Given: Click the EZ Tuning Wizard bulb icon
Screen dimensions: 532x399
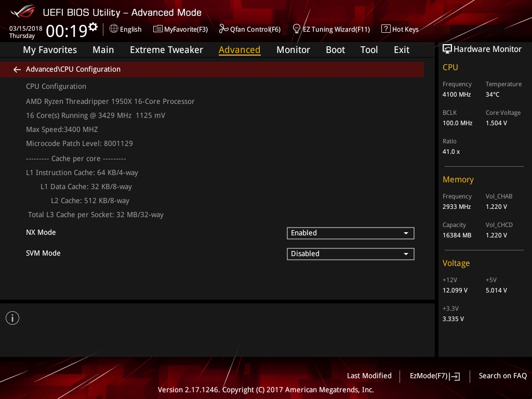Looking at the screenshot, I should pos(297,29).
